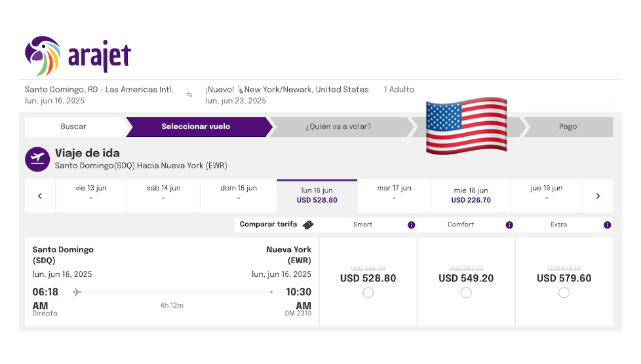Click the arrival time 10:30

tap(298, 292)
